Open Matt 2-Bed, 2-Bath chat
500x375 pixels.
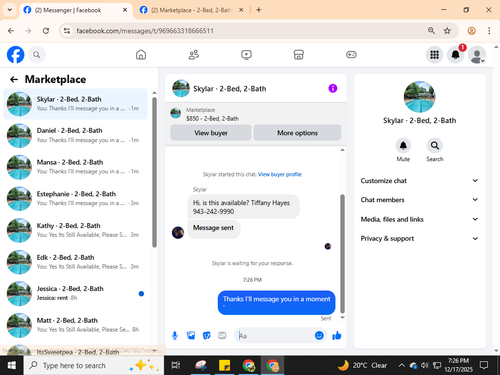75,325
